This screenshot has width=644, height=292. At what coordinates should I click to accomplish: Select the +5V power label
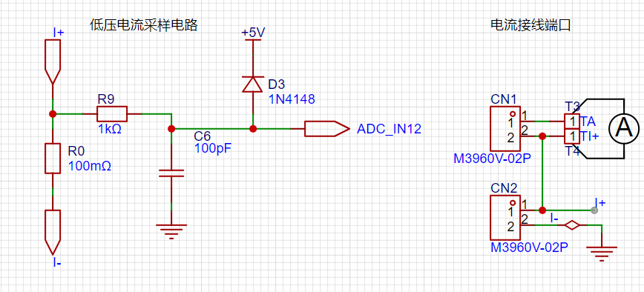tap(252, 33)
